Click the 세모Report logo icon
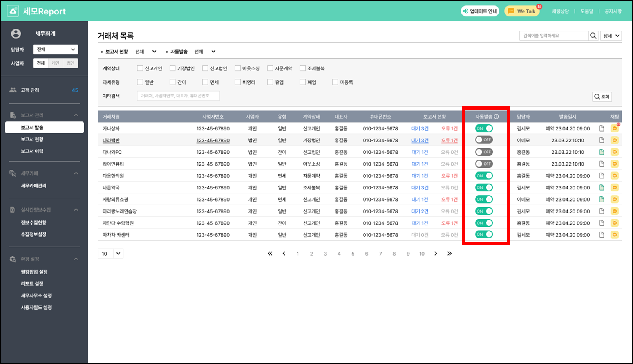This screenshot has height=364, width=633. (13, 11)
